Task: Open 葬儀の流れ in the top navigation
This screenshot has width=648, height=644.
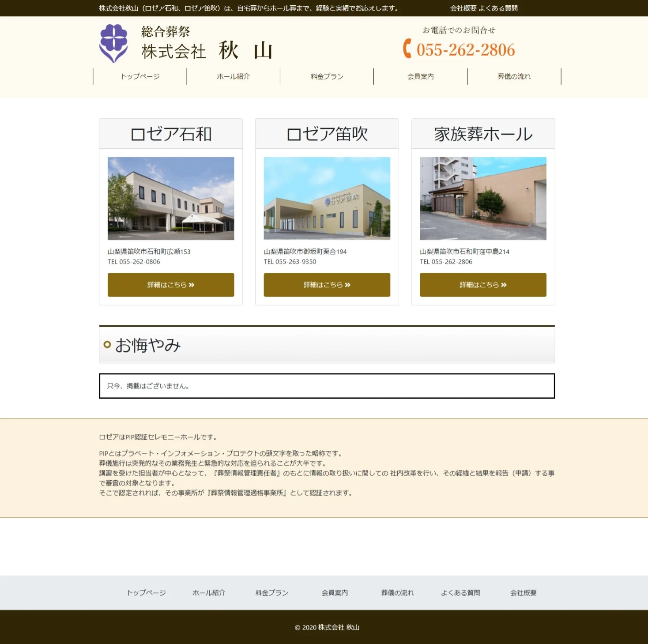Action: [514, 76]
